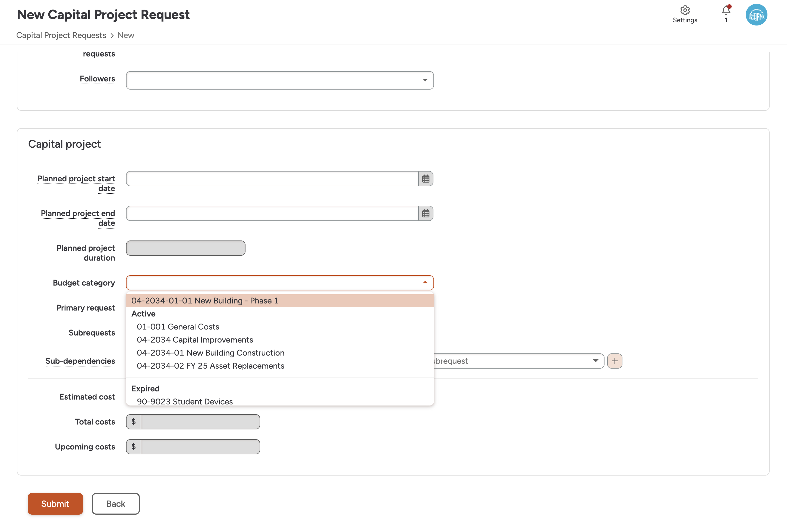787x532 pixels.
Task: Select 04-2034-01-01 New Building - Phase 1
Action: click(204, 300)
